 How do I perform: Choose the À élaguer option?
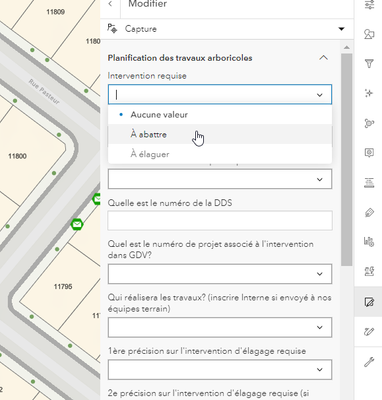pos(220,154)
